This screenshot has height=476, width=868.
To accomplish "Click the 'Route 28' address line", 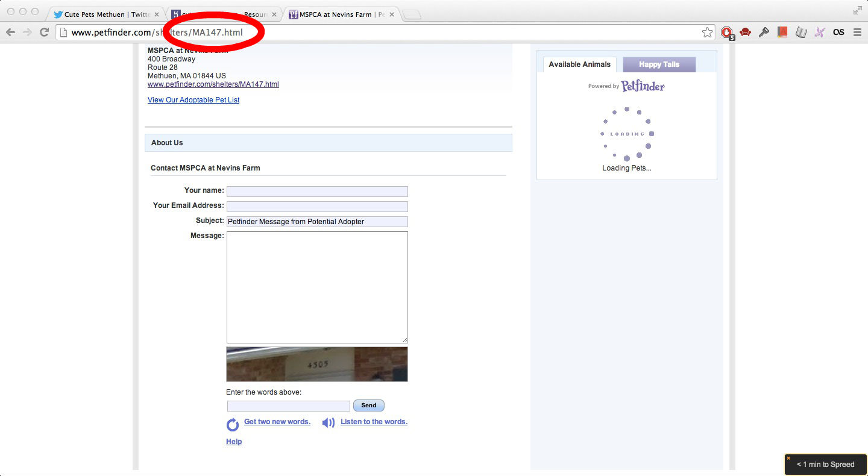I will point(163,67).
